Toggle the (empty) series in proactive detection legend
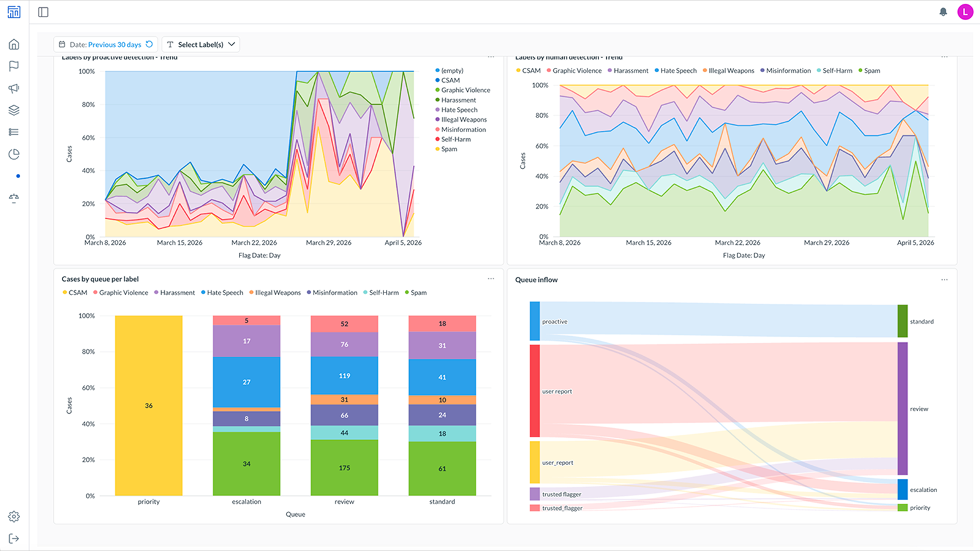The height and width of the screenshot is (551, 980). point(451,70)
